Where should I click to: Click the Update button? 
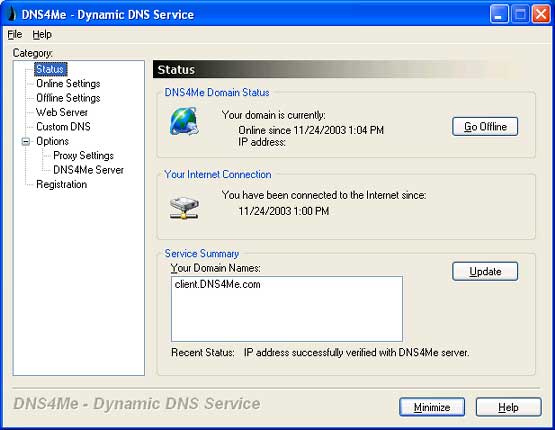(x=485, y=271)
